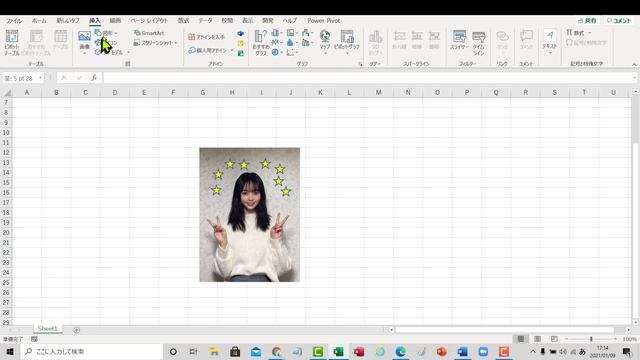This screenshot has height=360, width=640.
Task: Click zoom in plus button in status bar
Action: pyautogui.click(x=616, y=339)
